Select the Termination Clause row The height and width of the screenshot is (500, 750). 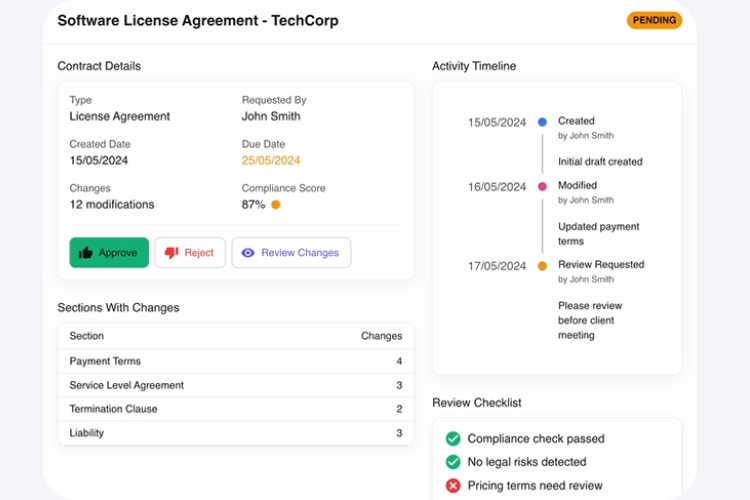[235, 409]
